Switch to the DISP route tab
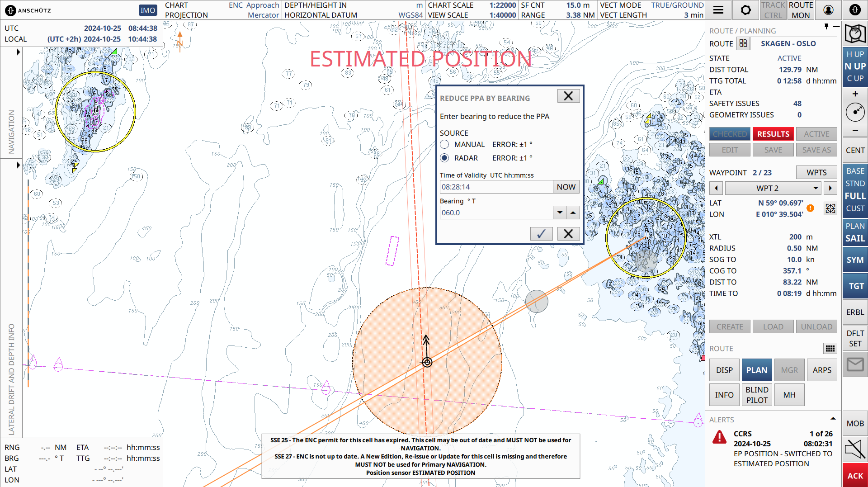Viewport: 868px width, 487px height. pyautogui.click(x=724, y=369)
